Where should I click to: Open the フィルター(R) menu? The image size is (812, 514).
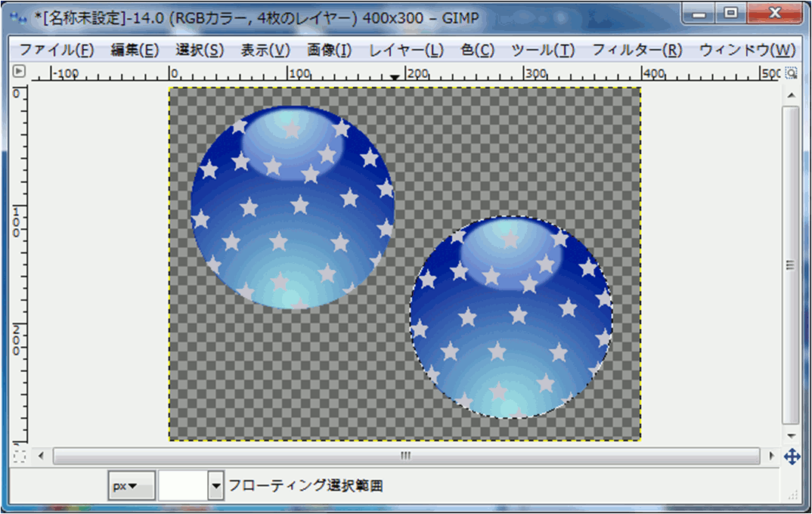pyautogui.click(x=637, y=51)
